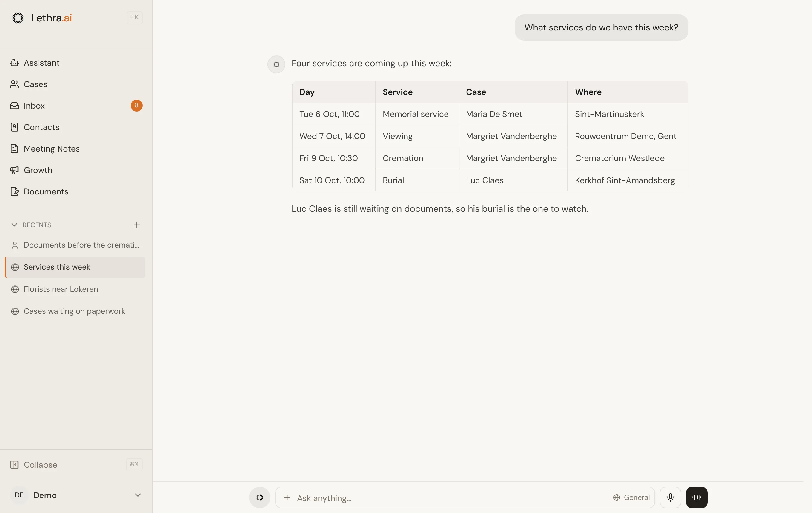812x513 pixels.
Task: Click the Where column header
Action: (628, 92)
